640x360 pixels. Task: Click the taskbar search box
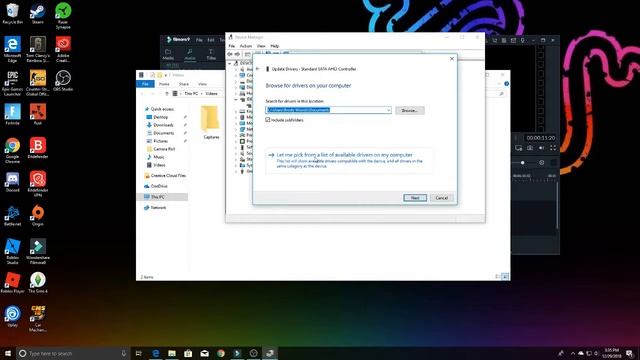pyautogui.click(x=73, y=353)
